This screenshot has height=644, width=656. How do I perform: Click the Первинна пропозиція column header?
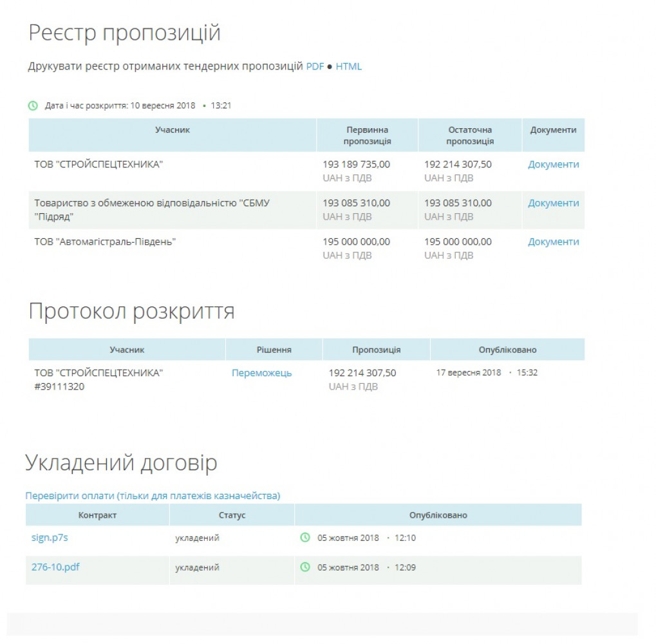tap(367, 135)
